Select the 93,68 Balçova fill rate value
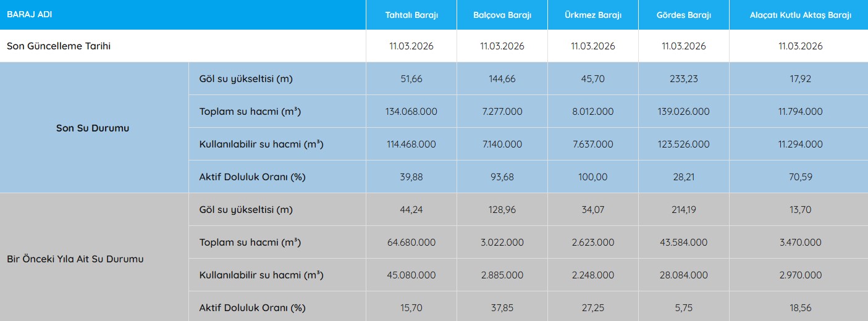868x321 pixels. point(502,177)
